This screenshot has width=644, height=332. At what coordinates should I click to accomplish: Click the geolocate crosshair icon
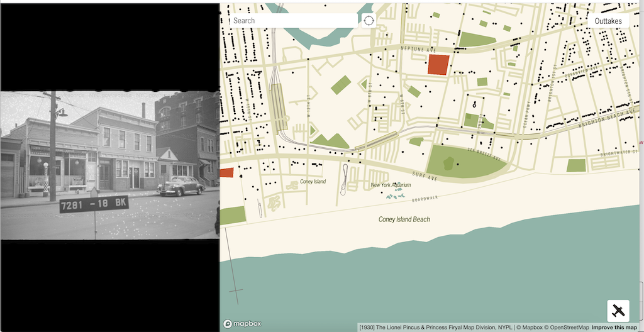click(369, 21)
